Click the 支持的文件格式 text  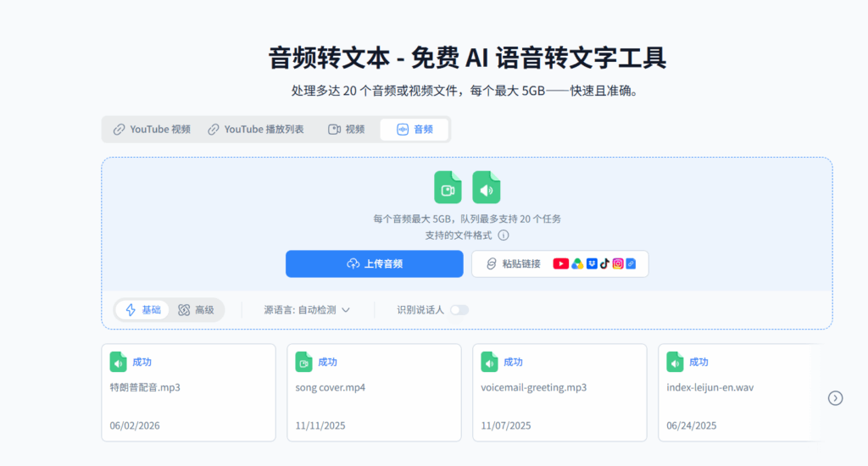point(459,236)
